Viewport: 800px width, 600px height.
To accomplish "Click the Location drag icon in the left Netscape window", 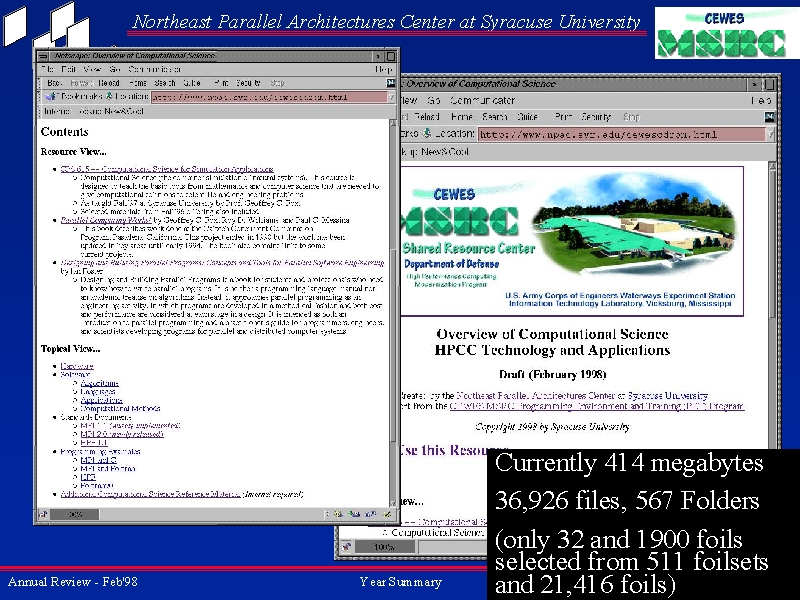I will point(109,96).
